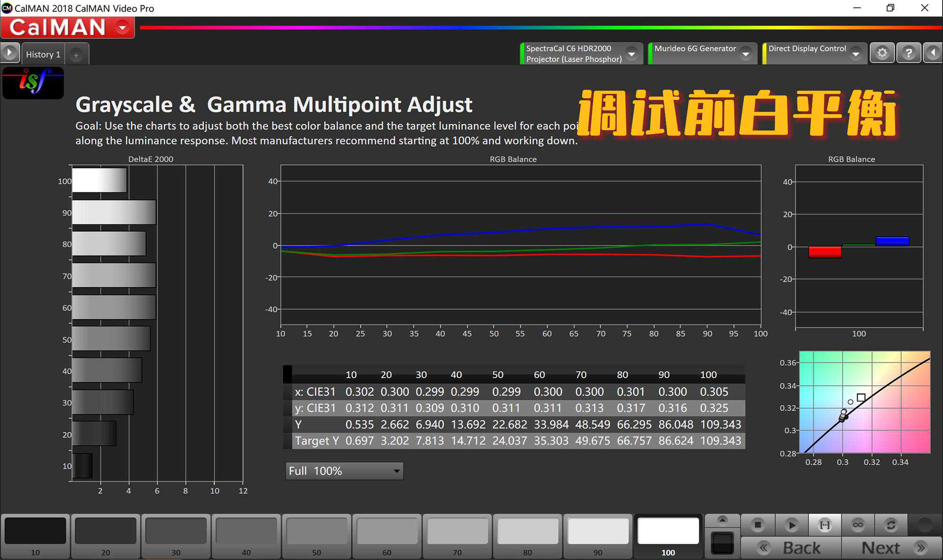The image size is (943, 560).
Task: Switch to the History 1 tab
Action: [x=43, y=54]
